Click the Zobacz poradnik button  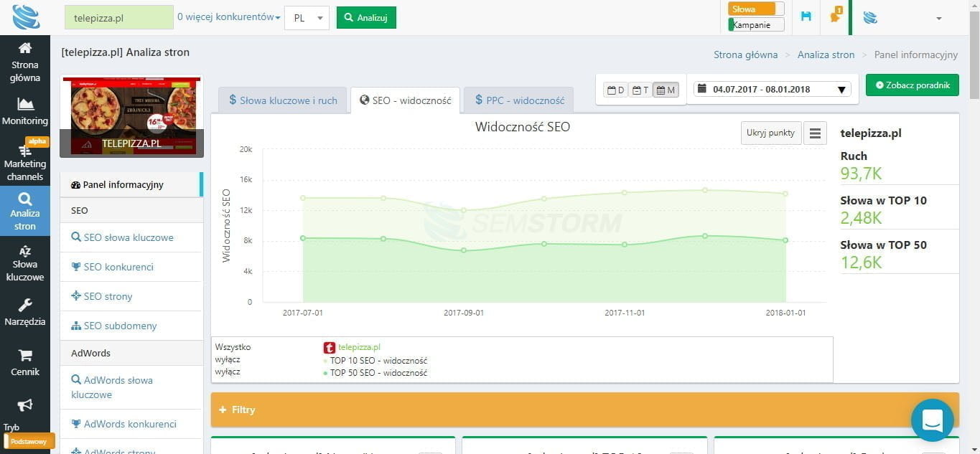coord(912,85)
